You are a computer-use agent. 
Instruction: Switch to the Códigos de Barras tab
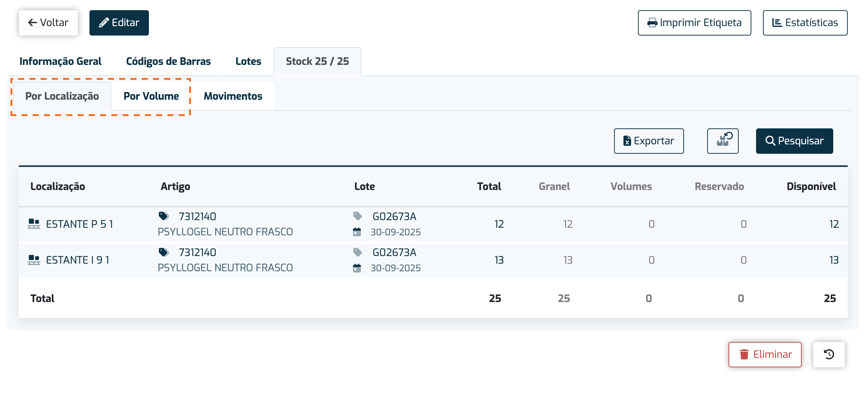(168, 61)
